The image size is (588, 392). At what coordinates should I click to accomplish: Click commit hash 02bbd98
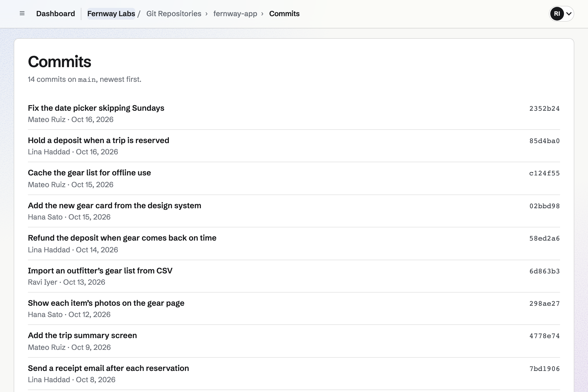tap(544, 206)
